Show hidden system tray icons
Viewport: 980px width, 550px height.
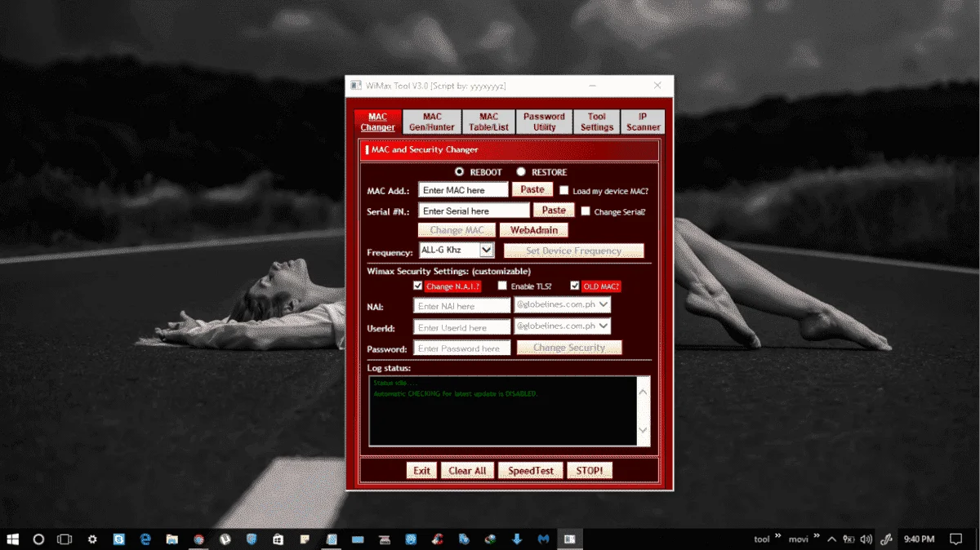[x=831, y=539]
